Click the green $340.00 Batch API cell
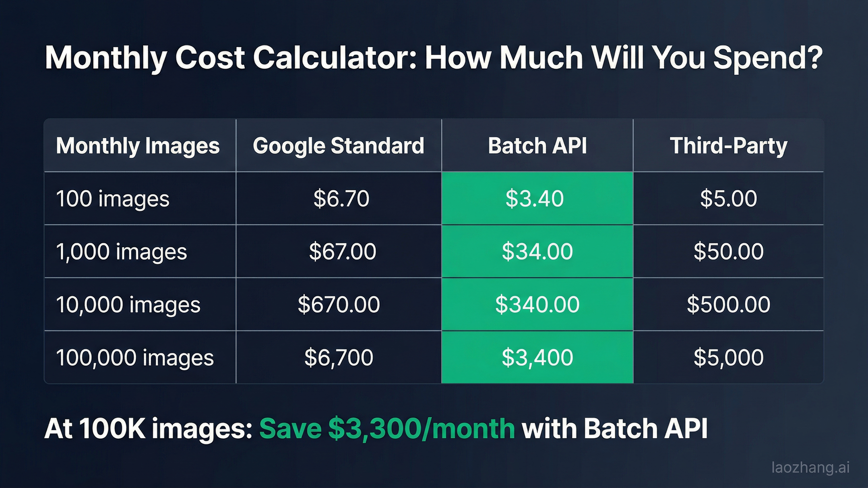This screenshot has width=868, height=488. click(537, 304)
